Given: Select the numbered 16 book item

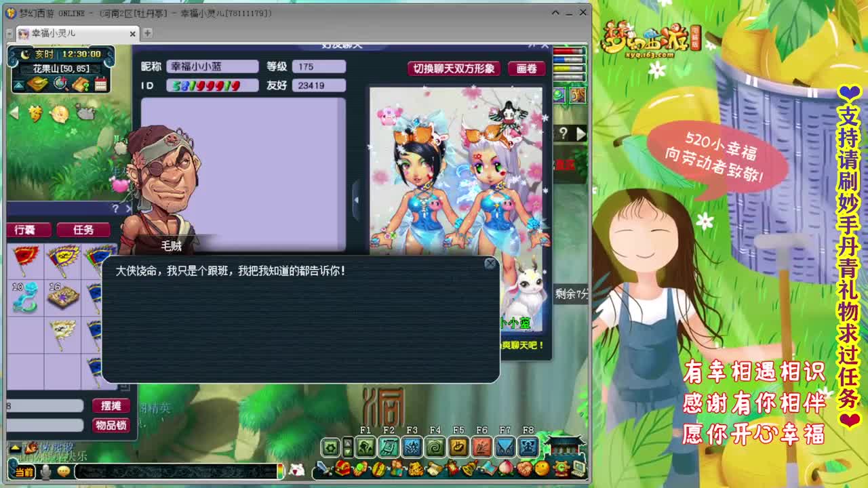Looking at the screenshot, I should click(62, 296).
